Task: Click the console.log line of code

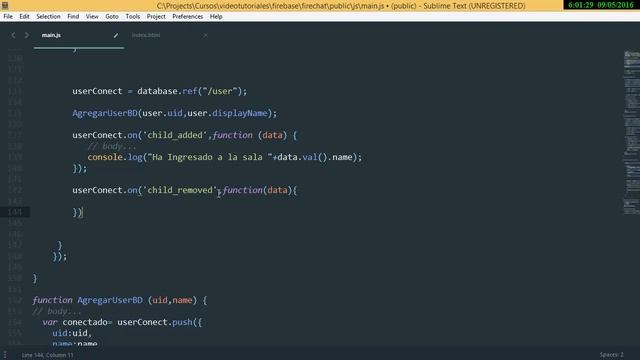Action: click(x=224, y=157)
